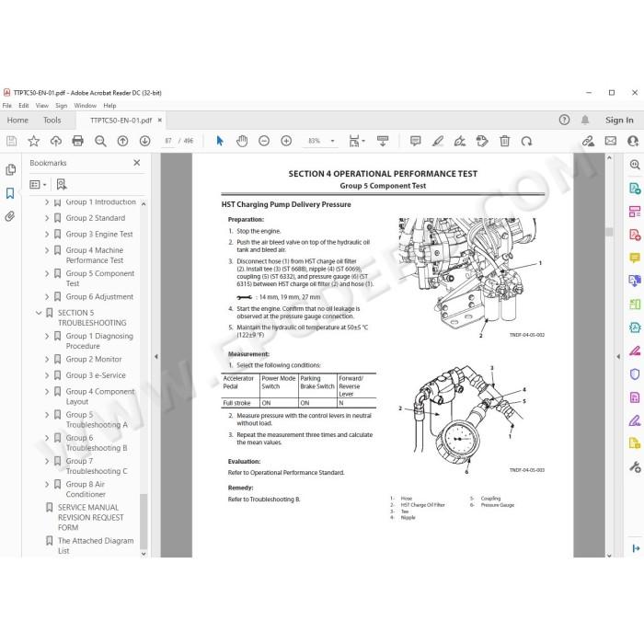This screenshot has width=644, height=644.
Task: Open the Protect shield tool
Action: point(635,374)
